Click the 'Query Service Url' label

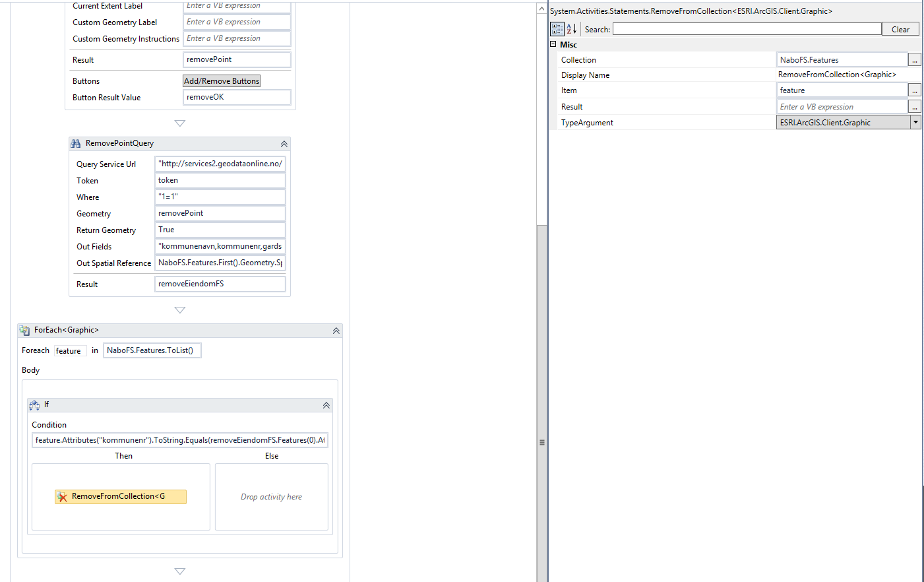click(106, 164)
